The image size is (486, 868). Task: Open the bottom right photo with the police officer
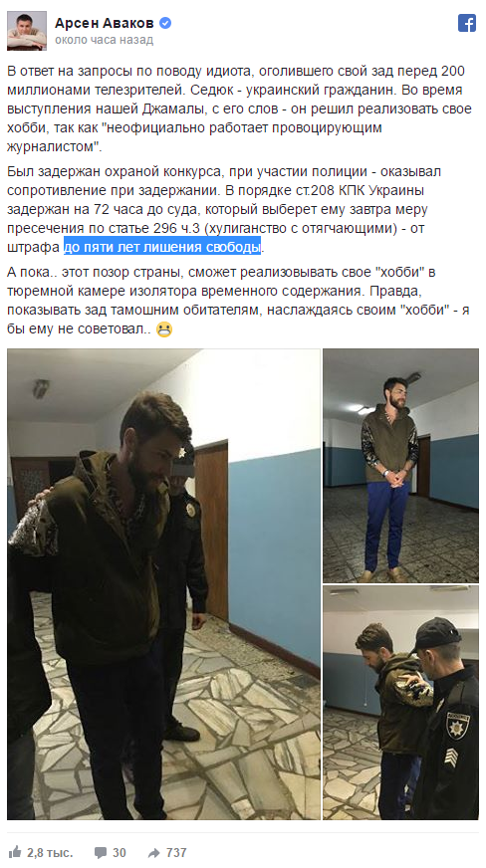[400, 703]
